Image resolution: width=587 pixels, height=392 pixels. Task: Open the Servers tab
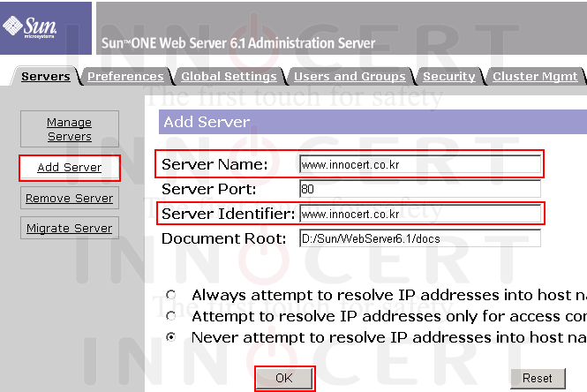(46, 77)
